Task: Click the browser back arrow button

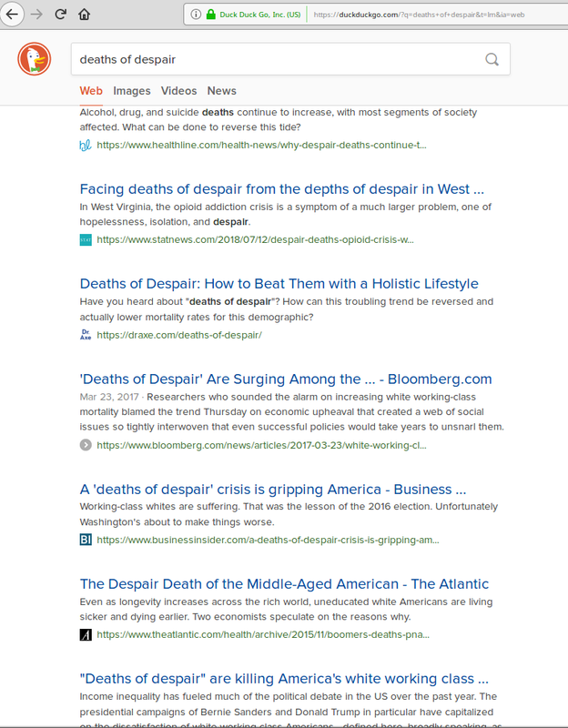Action: click(12, 15)
